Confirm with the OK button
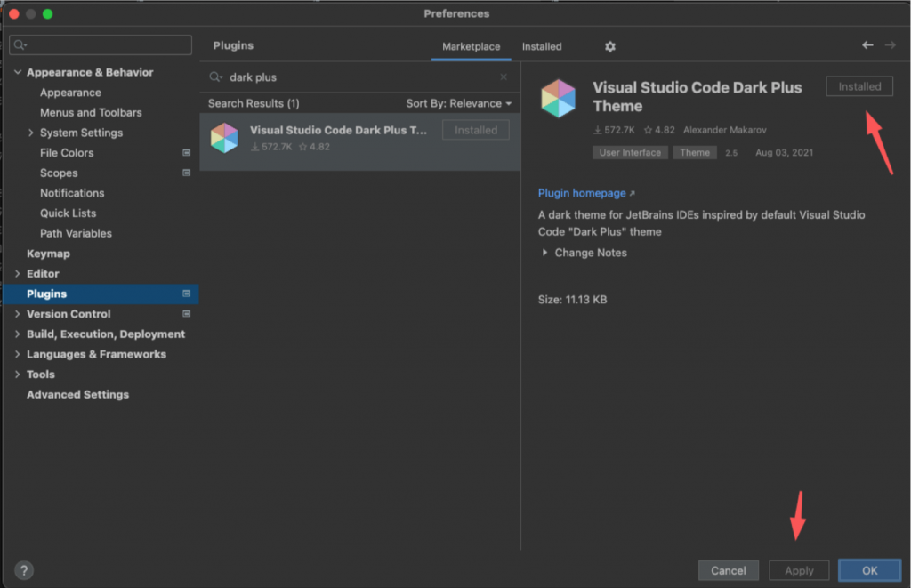Viewport: 911px width, 588px height. pos(870,570)
